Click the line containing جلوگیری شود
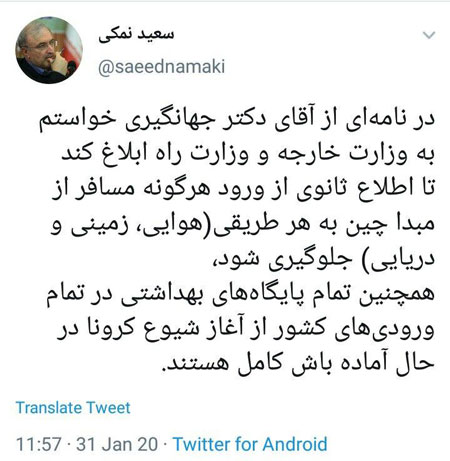This screenshot has width=450, height=461. [x=323, y=259]
